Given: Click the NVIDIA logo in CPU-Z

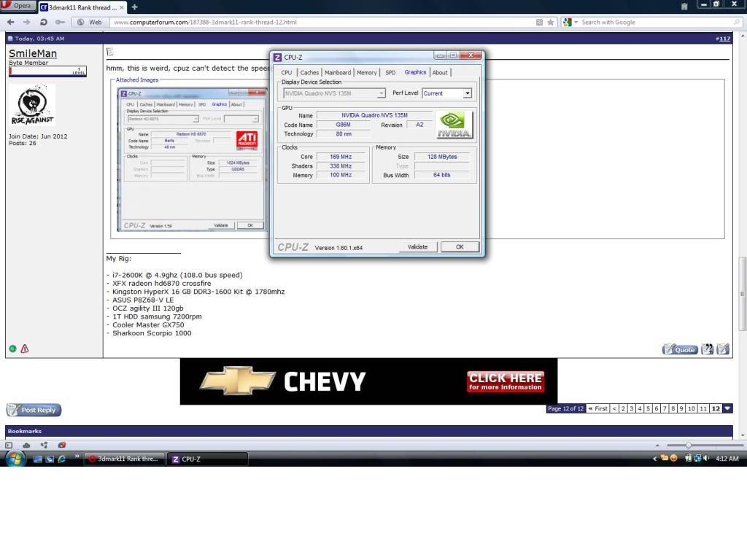Looking at the screenshot, I should pyautogui.click(x=454, y=125).
